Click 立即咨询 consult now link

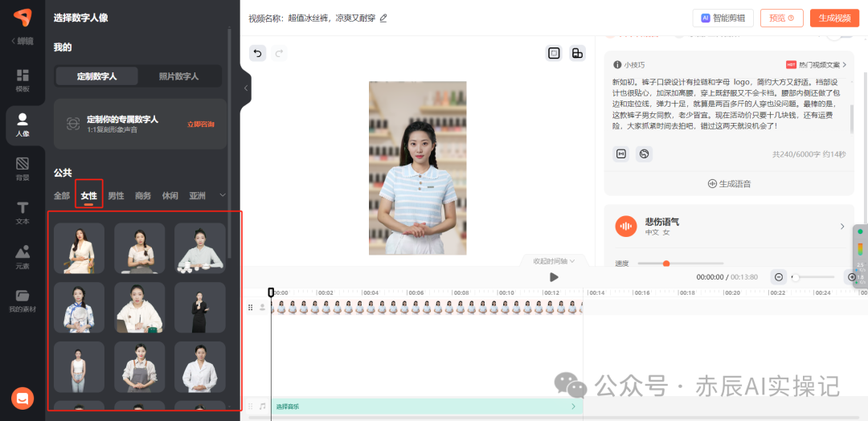click(x=200, y=124)
